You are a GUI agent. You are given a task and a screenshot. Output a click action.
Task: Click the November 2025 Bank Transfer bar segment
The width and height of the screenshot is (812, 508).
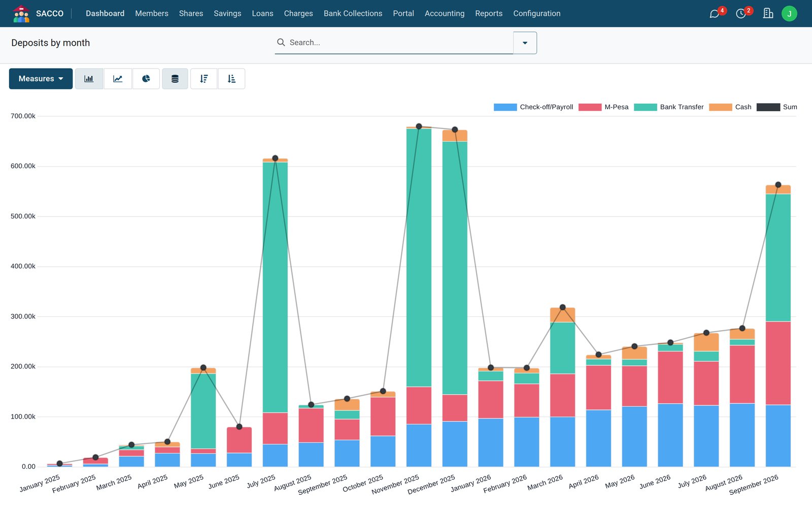pyautogui.click(x=419, y=258)
